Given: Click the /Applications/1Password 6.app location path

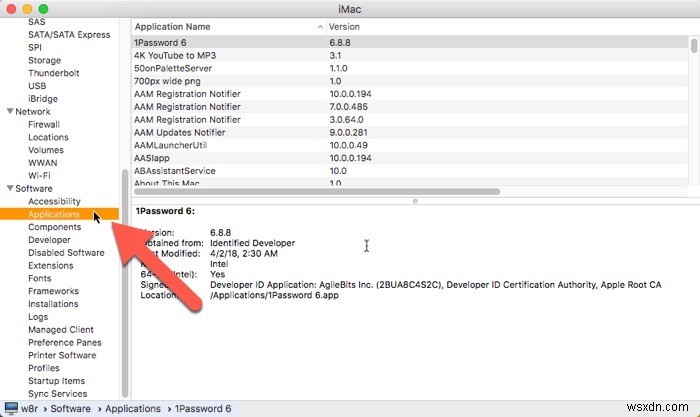Looking at the screenshot, I should pos(274,295).
